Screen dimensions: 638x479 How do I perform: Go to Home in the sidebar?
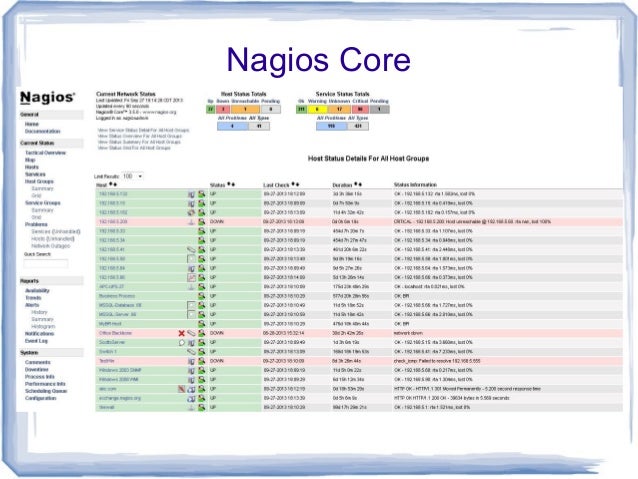[32, 124]
